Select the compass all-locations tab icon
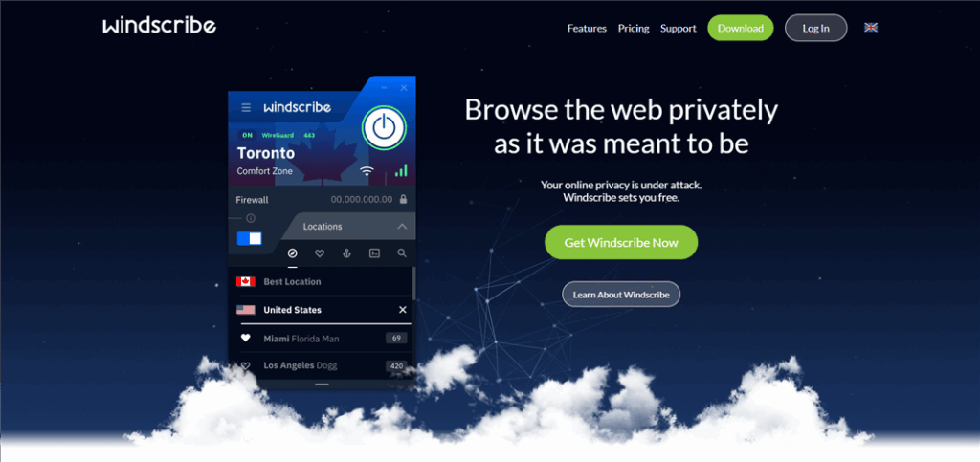Image resolution: width=980 pixels, height=462 pixels. tap(292, 253)
